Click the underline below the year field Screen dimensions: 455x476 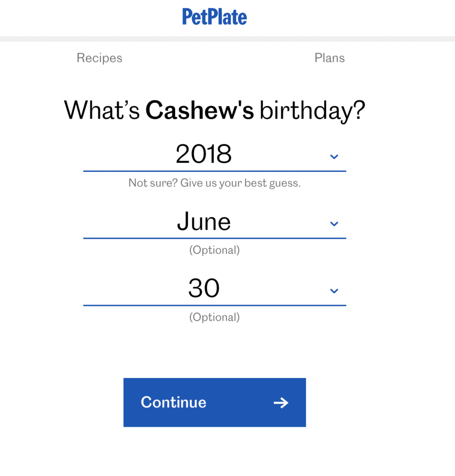tap(214, 171)
